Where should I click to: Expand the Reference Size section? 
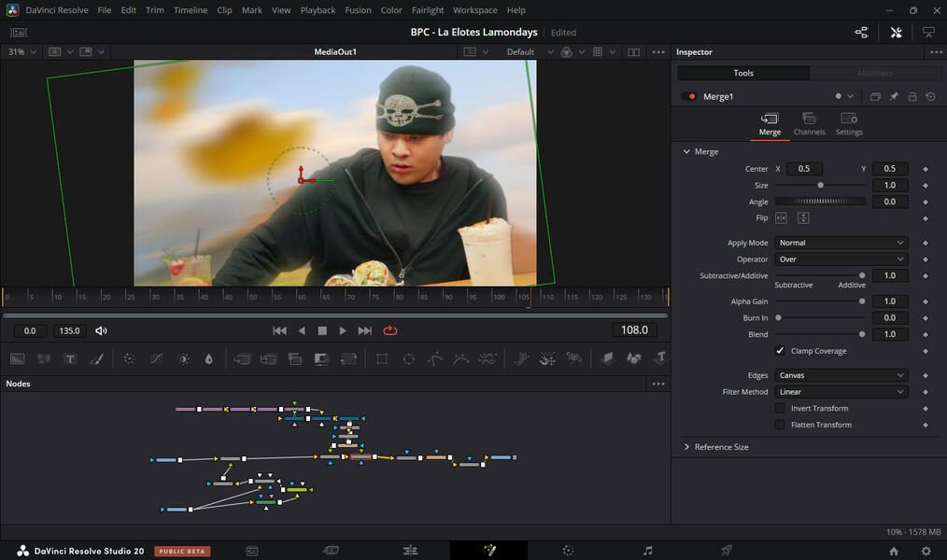coord(687,447)
